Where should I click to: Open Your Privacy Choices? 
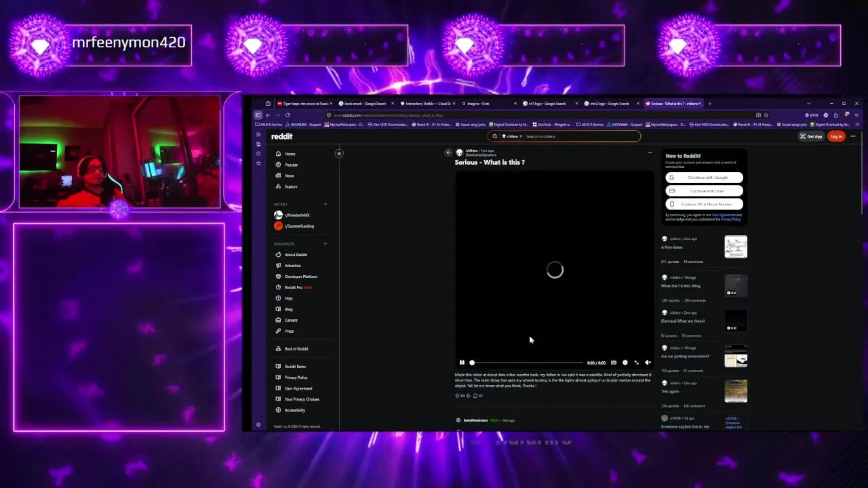[x=298, y=399]
